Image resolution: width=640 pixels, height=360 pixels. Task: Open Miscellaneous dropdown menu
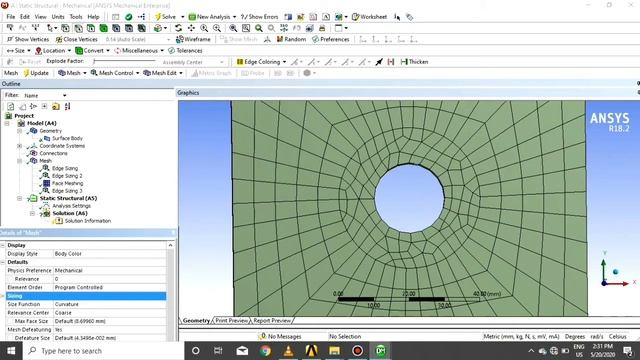[139, 51]
